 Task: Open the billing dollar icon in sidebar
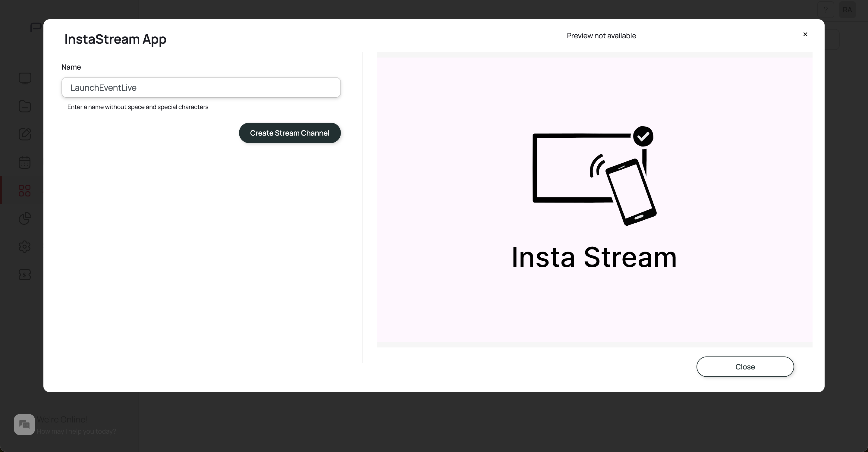(x=25, y=275)
